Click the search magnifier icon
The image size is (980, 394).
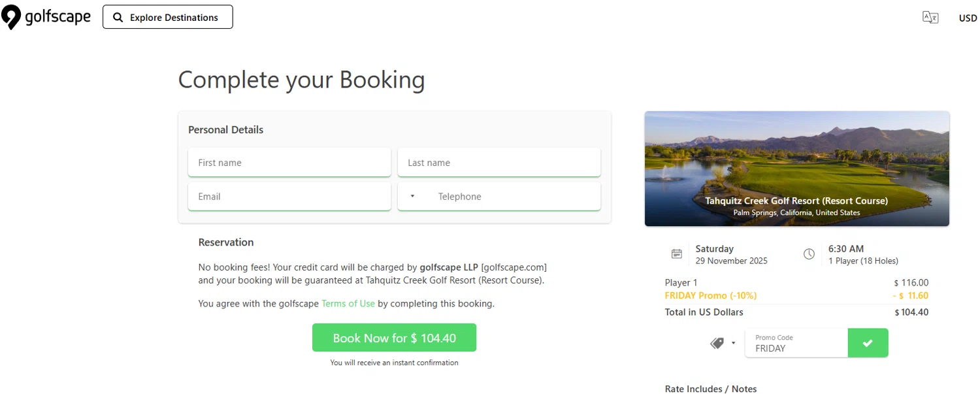click(x=118, y=18)
